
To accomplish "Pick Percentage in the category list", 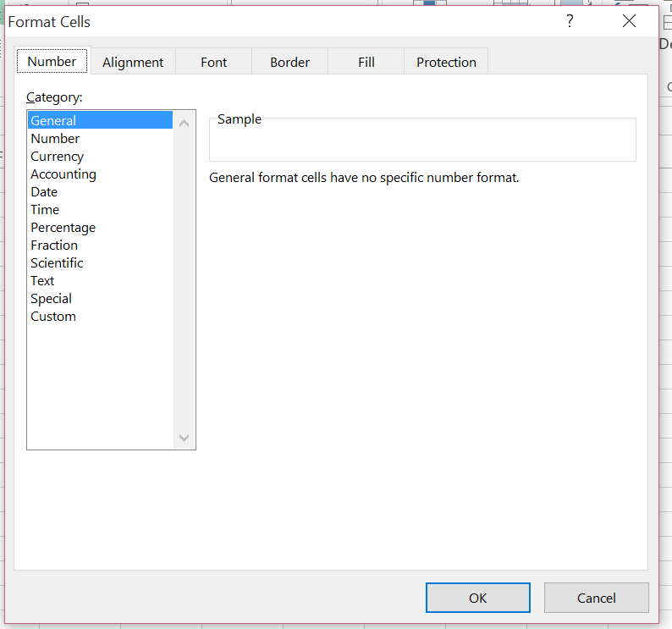I will tap(100, 227).
